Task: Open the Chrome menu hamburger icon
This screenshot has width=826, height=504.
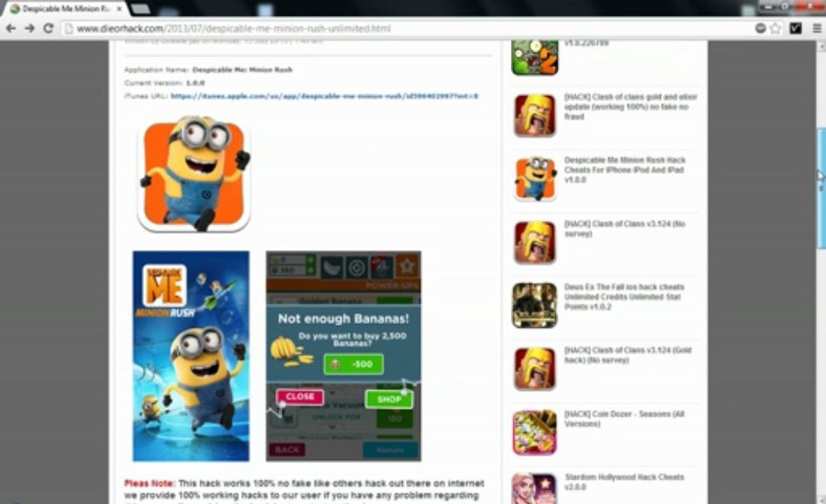Action: [x=817, y=29]
